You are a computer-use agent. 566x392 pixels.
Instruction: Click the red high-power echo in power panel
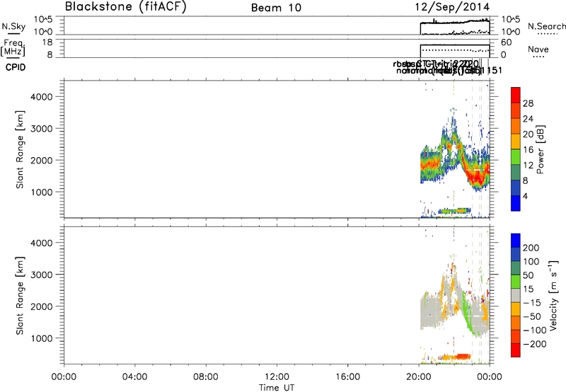click(477, 177)
